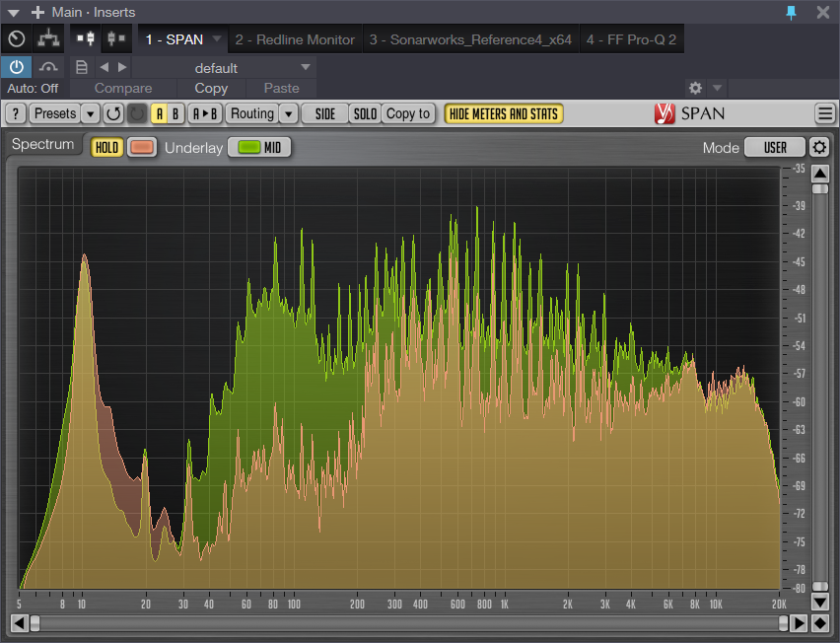Toggle the spectrum HOLD button
The height and width of the screenshot is (643, 840).
click(x=106, y=147)
